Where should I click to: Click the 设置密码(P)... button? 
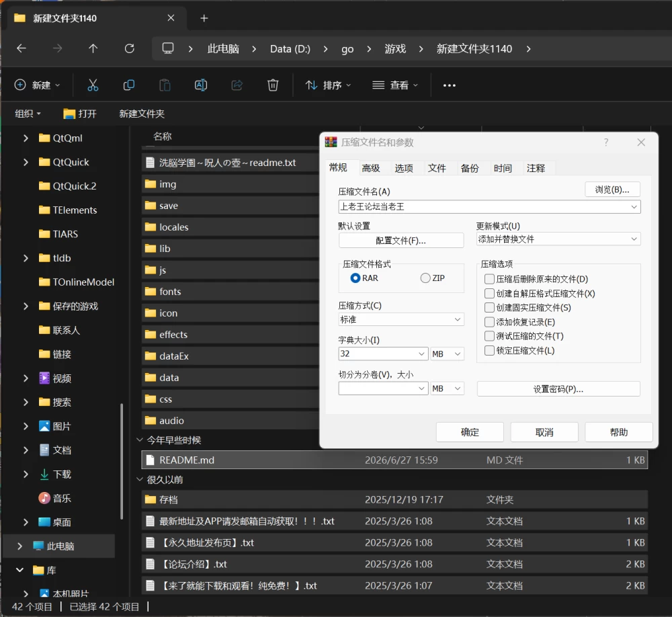click(x=558, y=389)
